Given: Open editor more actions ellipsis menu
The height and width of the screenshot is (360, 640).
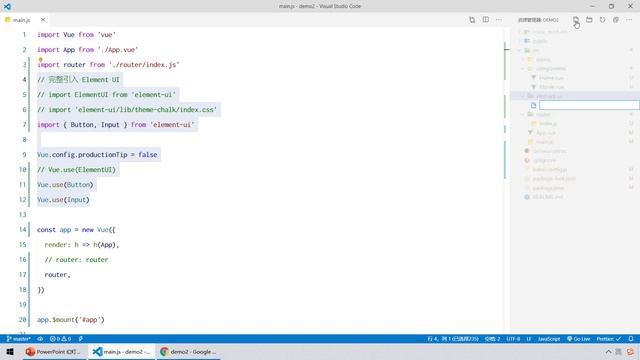Looking at the screenshot, I should pos(499,20).
